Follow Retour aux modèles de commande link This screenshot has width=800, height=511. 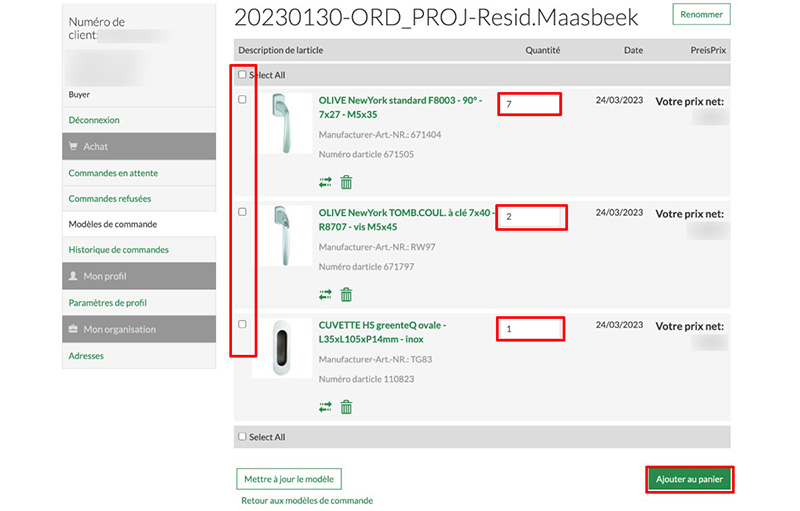(307, 501)
